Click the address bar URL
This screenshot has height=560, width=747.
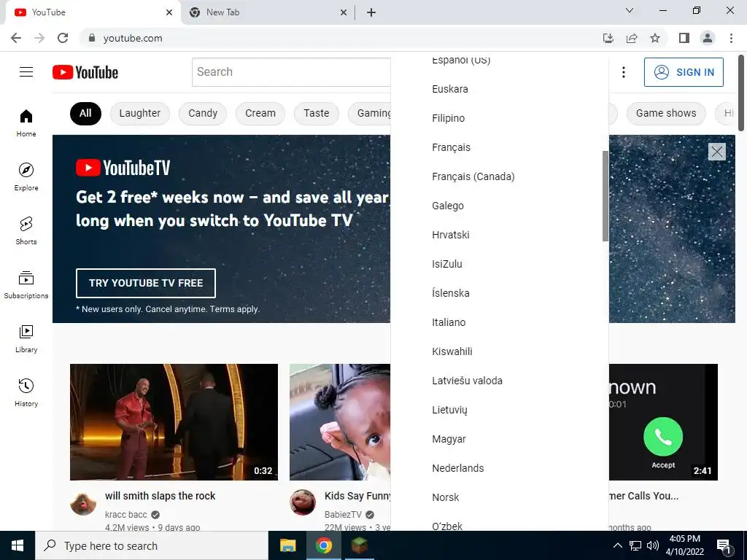tap(133, 38)
